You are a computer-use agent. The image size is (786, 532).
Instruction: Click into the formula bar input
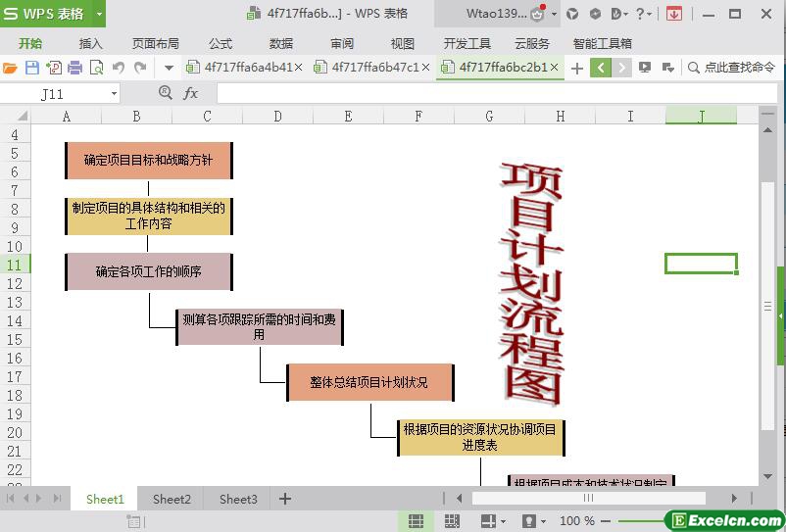click(496, 94)
